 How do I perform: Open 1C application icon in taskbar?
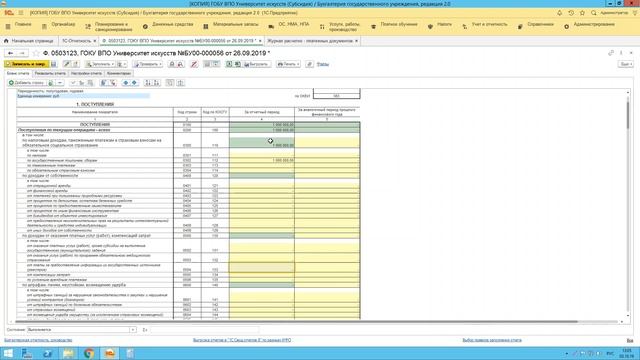point(109,353)
